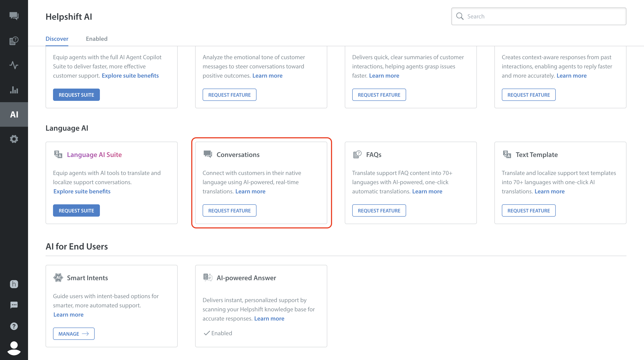
Task: Open Explore suite benefits in Language AI Suite
Action: [x=82, y=191]
